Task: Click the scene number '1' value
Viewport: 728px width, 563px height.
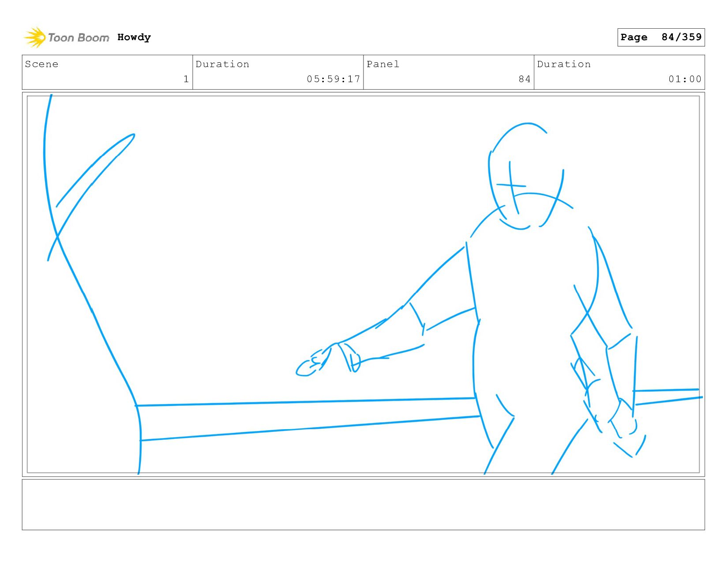Action: 186,79
